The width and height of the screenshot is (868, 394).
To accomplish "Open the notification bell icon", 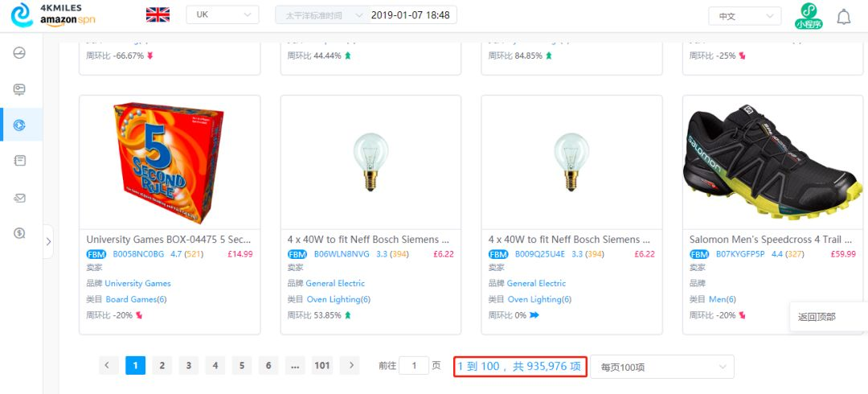I will [844, 17].
